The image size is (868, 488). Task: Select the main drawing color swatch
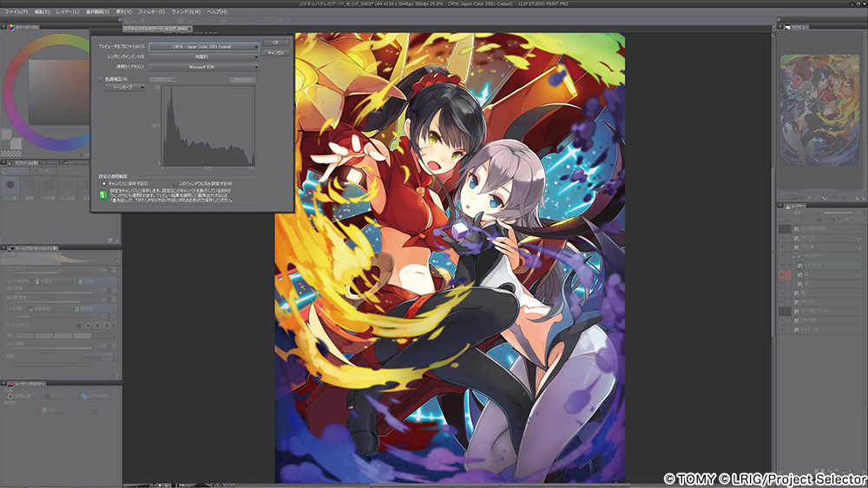tap(6, 134)
